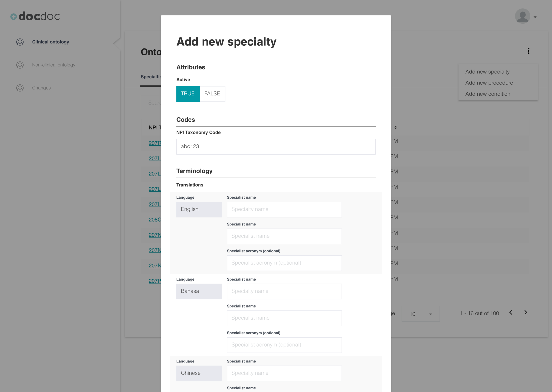This screenshot has width=552, height=392.
Task: Expand the user account dropdown arrow
Action: tap(535, 17)
